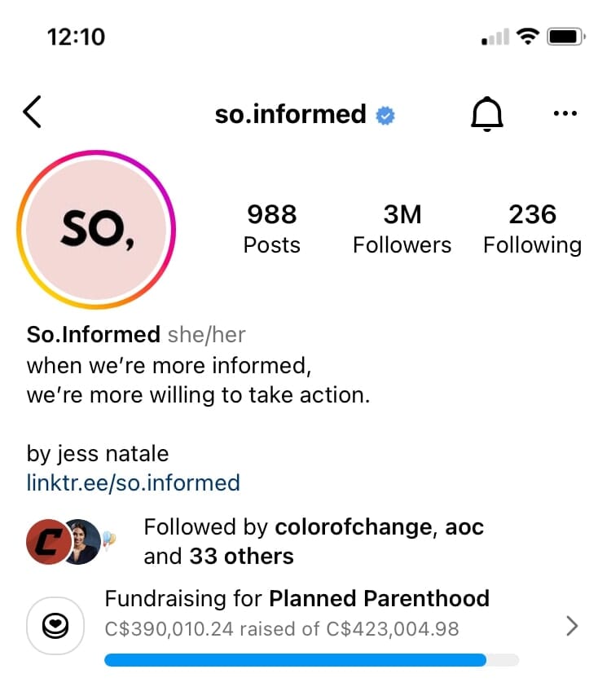Open colorofchange follower avatar
Image resolution: width=611 pixels, height=700 pixels.
click(x=48, y=542)
